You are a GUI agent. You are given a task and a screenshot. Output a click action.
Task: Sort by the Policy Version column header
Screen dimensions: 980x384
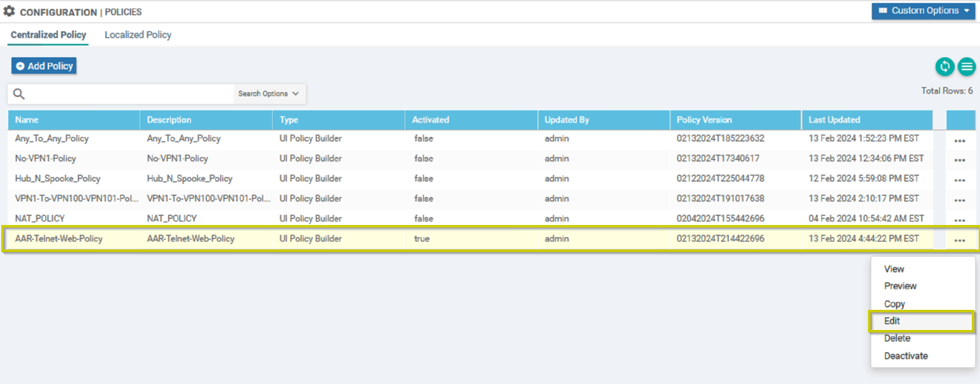[x=736, y=120]
